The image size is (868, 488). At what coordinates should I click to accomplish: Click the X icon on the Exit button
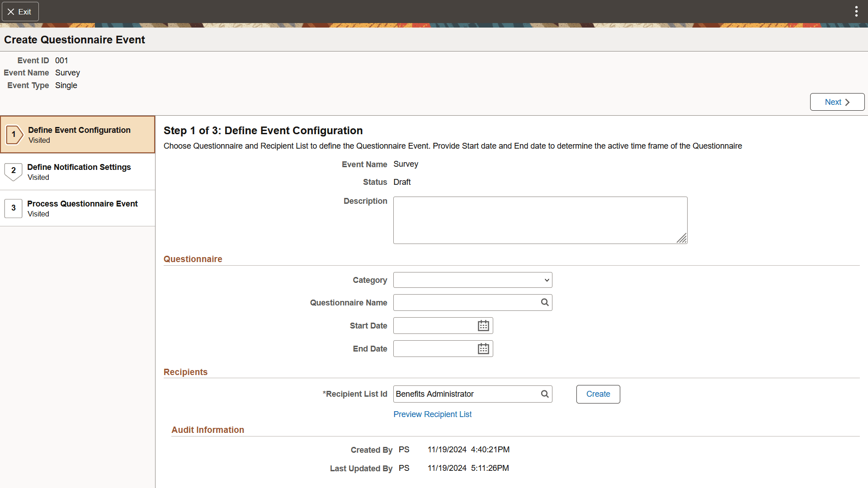coord(11,11)
